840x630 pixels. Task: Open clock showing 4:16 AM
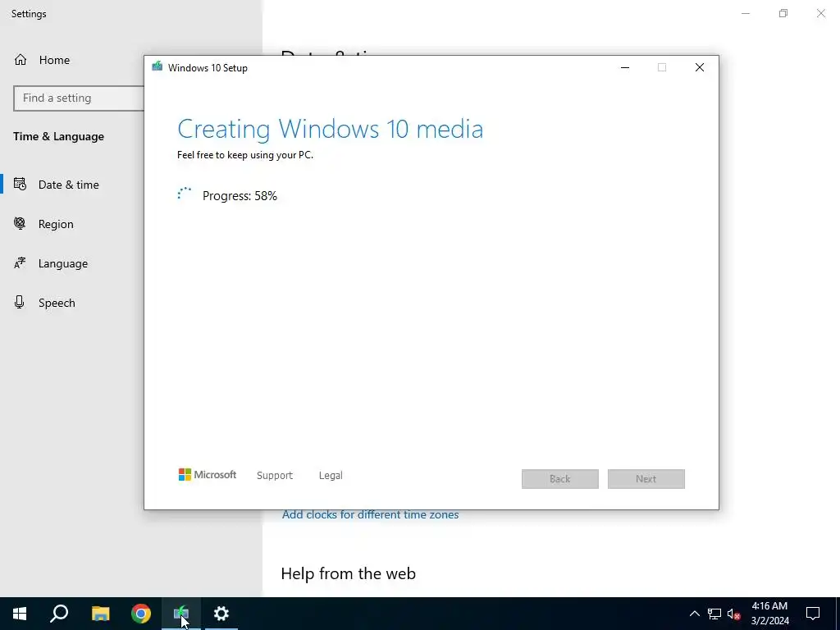click(769, 614)
